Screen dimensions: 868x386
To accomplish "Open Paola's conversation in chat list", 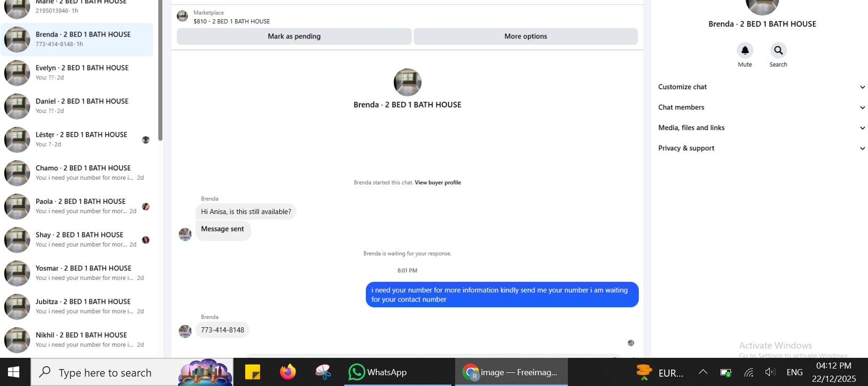I will click(77, 206).
